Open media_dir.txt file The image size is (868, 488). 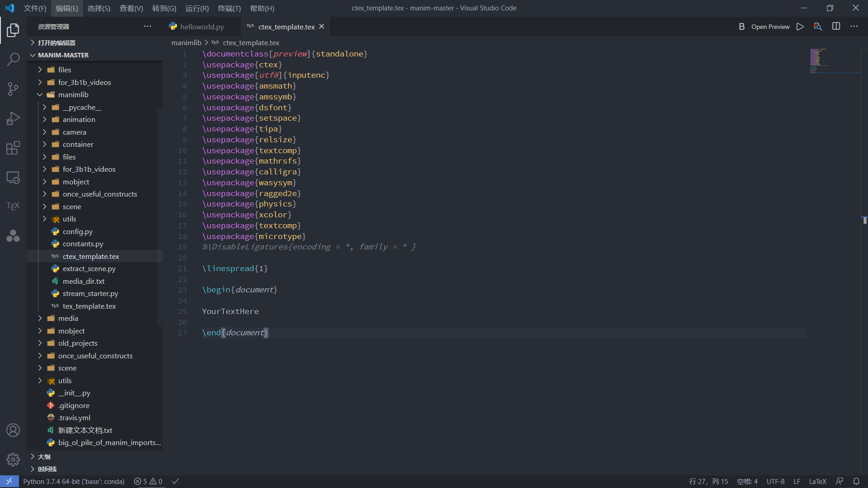[x=95, y=282]
